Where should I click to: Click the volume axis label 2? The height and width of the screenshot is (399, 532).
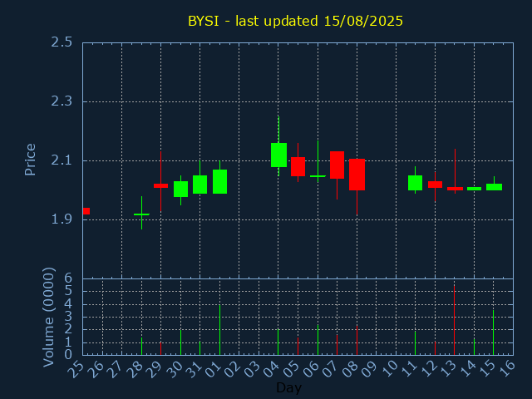pyautogui.click(x=68, y=329)
